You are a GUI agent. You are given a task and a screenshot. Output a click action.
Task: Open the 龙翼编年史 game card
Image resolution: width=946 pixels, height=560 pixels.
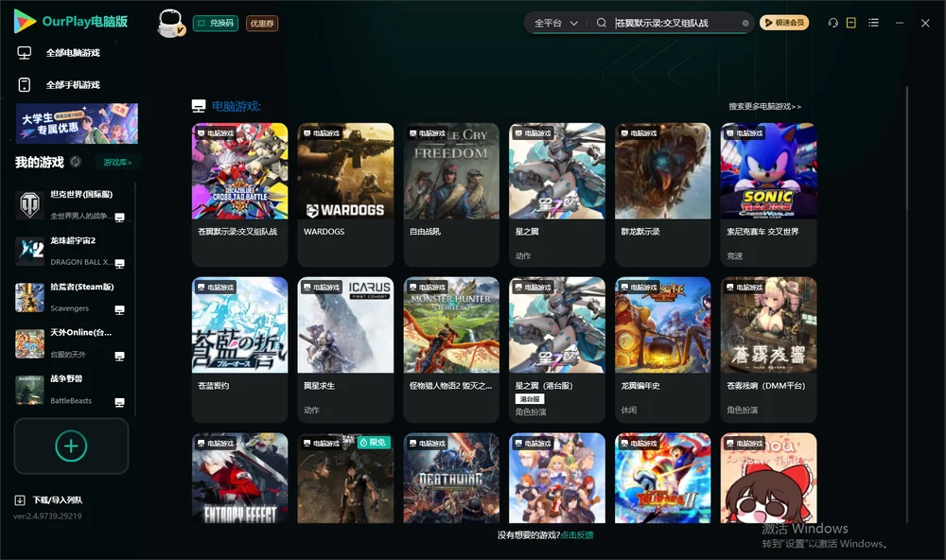click(663, 349)
